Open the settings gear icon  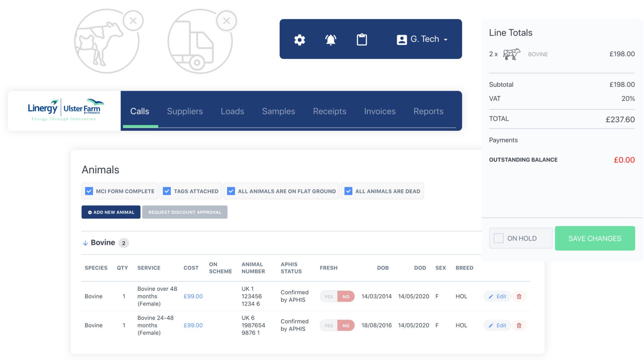point(299,40)
